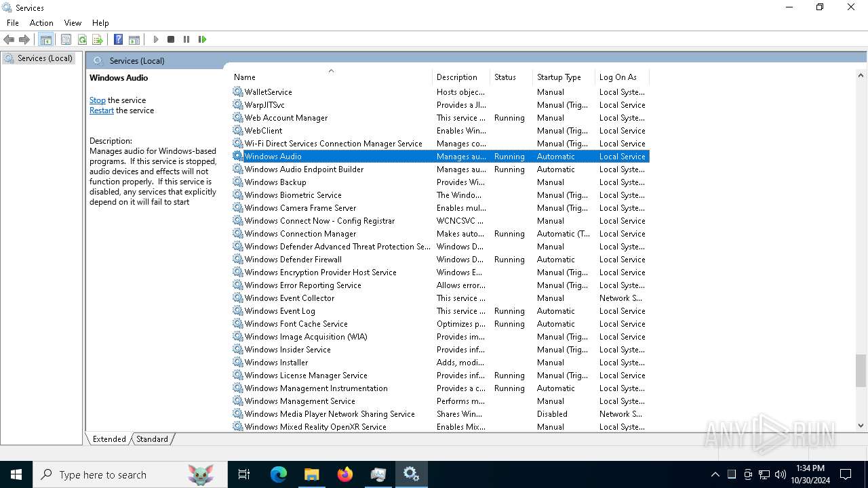
Task: Select the Windows Event Log service
Action: pyautogui.click(x=440, y=311)
